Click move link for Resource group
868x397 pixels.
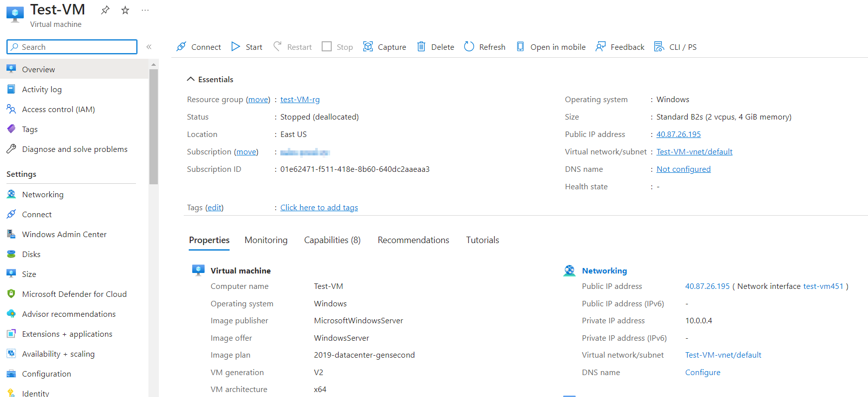pyautogui.click(x=258, y=100)
